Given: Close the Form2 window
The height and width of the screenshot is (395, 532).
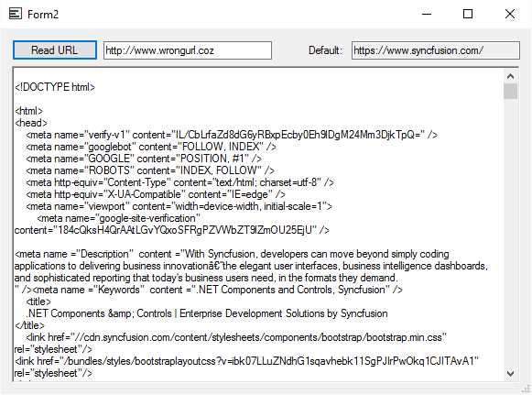Looking at the screenshot, I should (x=510, y=15).
